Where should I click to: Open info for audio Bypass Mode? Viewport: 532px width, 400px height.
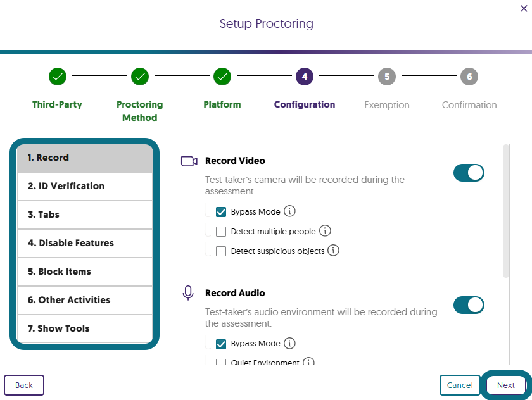click(x=289, y=343)
